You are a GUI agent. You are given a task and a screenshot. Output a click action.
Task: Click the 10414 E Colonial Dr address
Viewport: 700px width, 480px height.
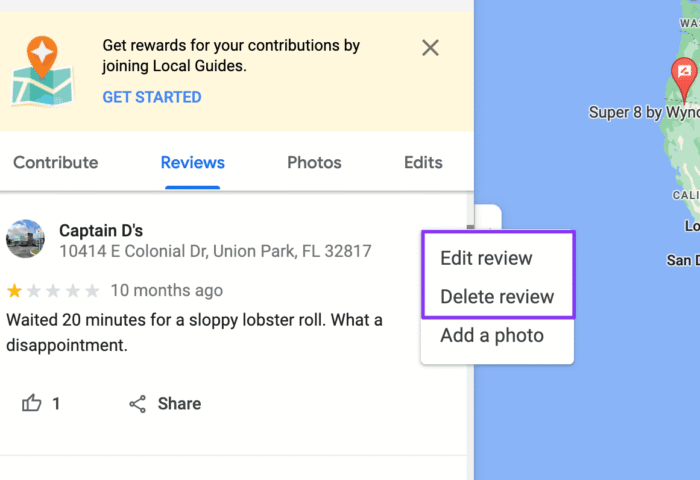click(215, 251)
